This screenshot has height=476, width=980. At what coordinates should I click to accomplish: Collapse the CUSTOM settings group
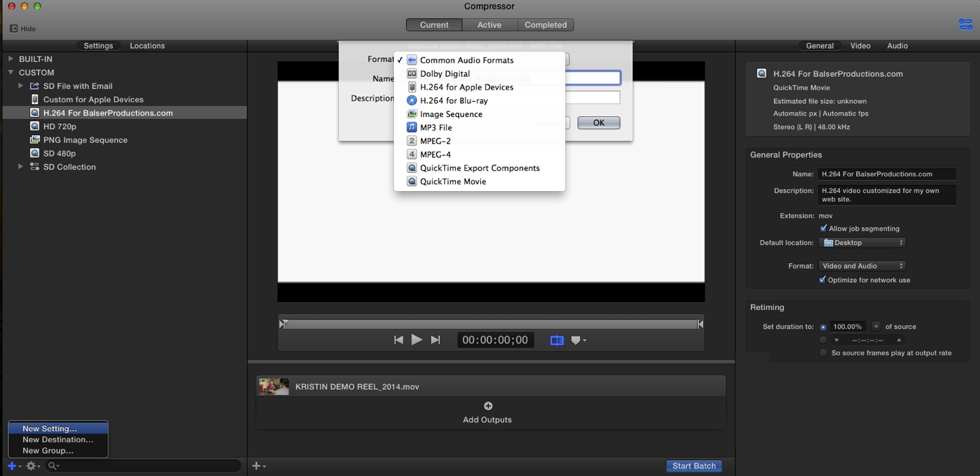pyautogui.click(x=11, y=72)
